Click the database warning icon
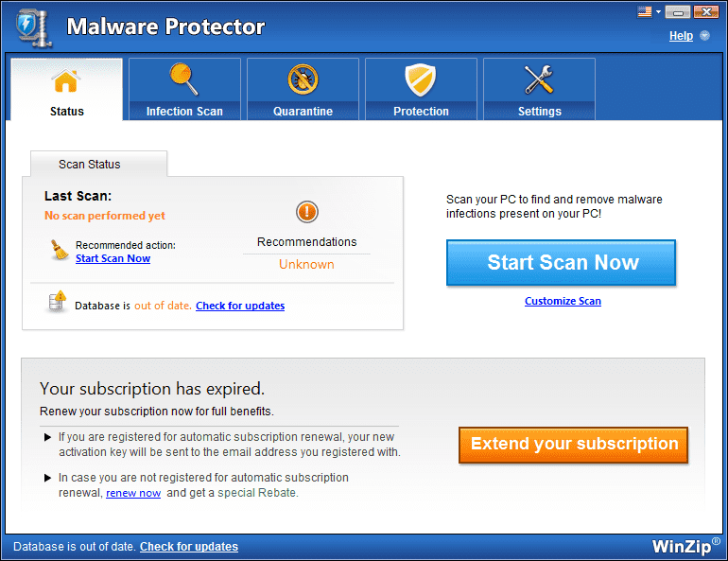Screen dimensions: 728x561 pos(57,302)
